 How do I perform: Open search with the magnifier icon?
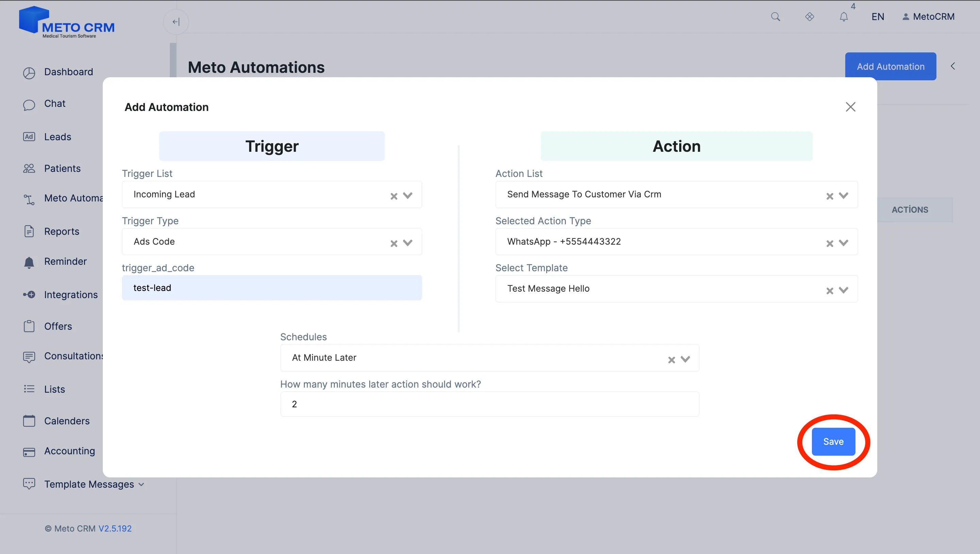pos(775,17)
